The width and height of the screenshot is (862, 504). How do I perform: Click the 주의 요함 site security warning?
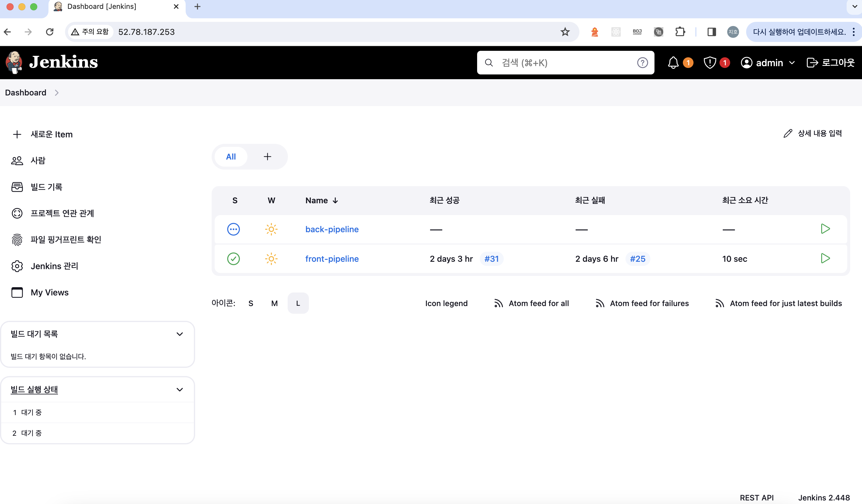point(90,32)
